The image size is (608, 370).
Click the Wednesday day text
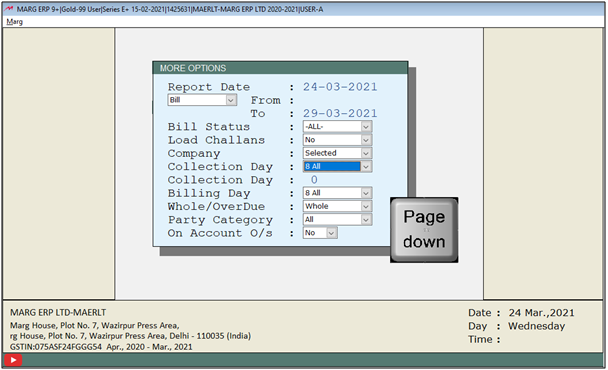(536, 326)
